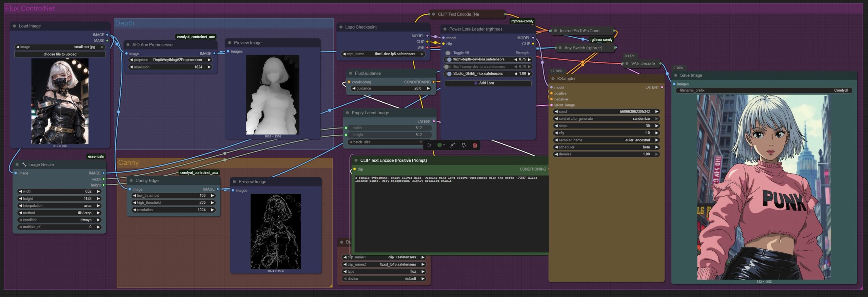Click the play icon in the selection toolbar
The width and height of the screenshot is (868, 297).
tap(429, 145)
